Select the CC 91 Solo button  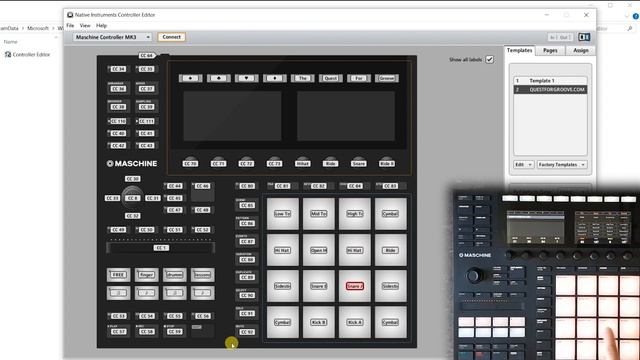tap(247, 313)
